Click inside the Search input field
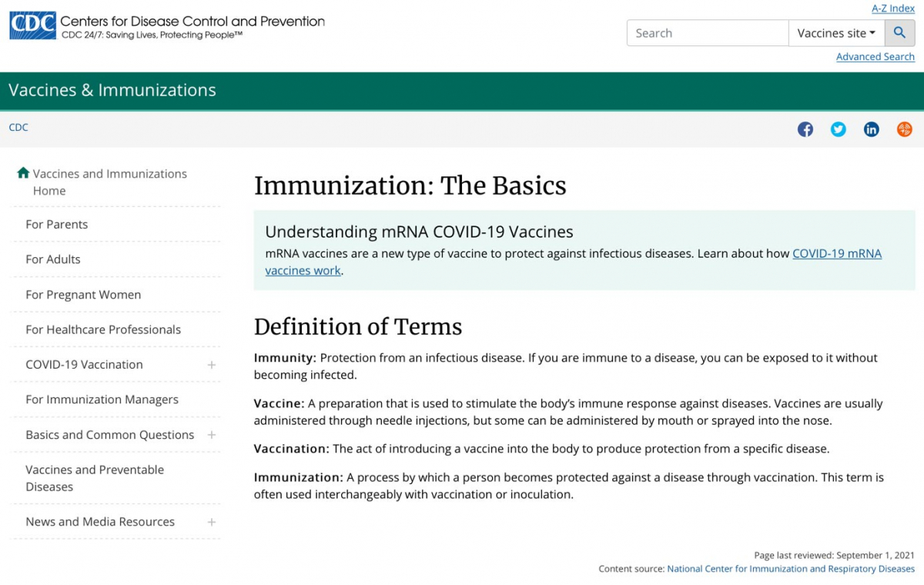This screenshot has height=585, width=924. pyautogui.click(x=707, y=33)
